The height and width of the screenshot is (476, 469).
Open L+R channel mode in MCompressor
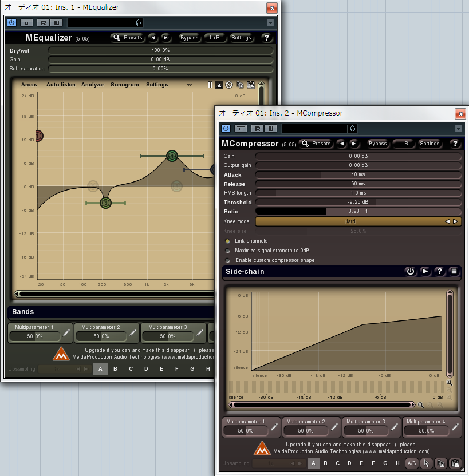(x=403, y=144)
